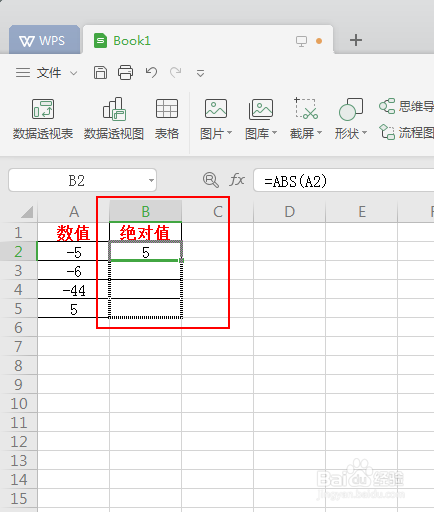The image size is (434, 512).
Task: Expand the quick access toolbar options
Action: click(200, 73)
